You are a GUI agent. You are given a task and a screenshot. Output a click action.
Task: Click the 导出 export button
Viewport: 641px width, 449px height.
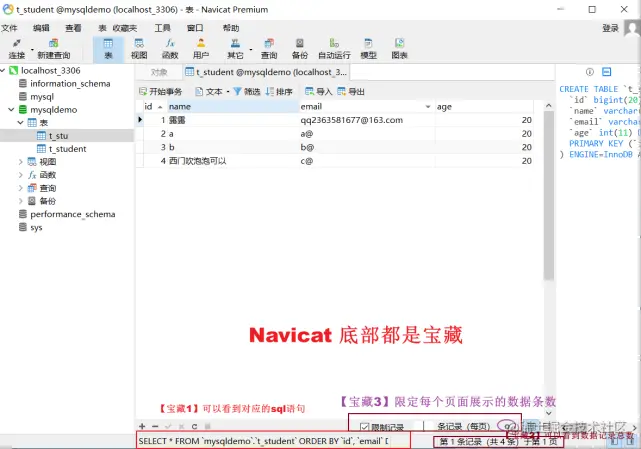point(351,92)
